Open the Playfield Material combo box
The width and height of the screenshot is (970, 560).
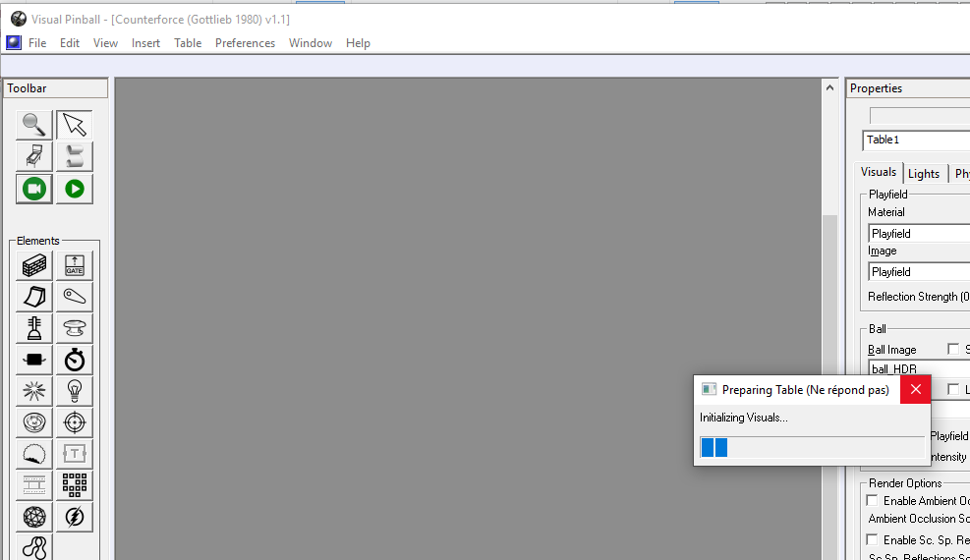pos(918,234)
